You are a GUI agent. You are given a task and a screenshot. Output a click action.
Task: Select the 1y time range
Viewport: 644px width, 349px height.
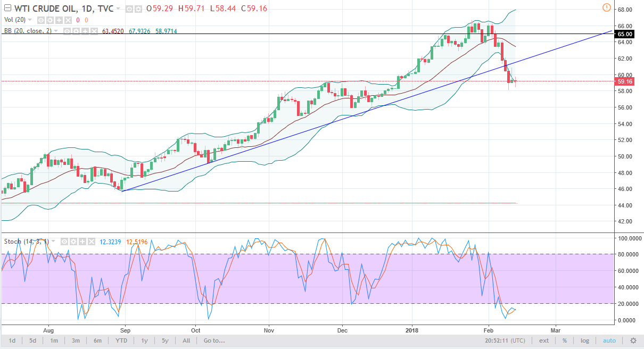[x=144, y=340]
